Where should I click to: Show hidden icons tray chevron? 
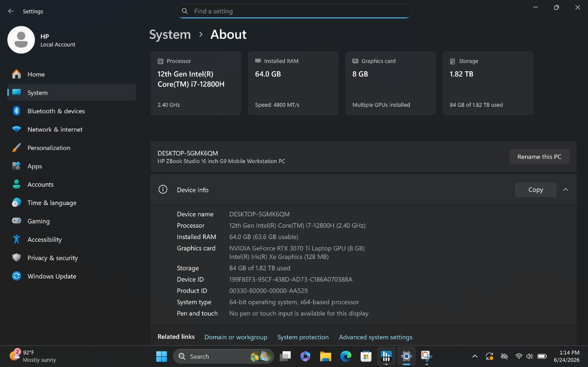coord(475,356)
